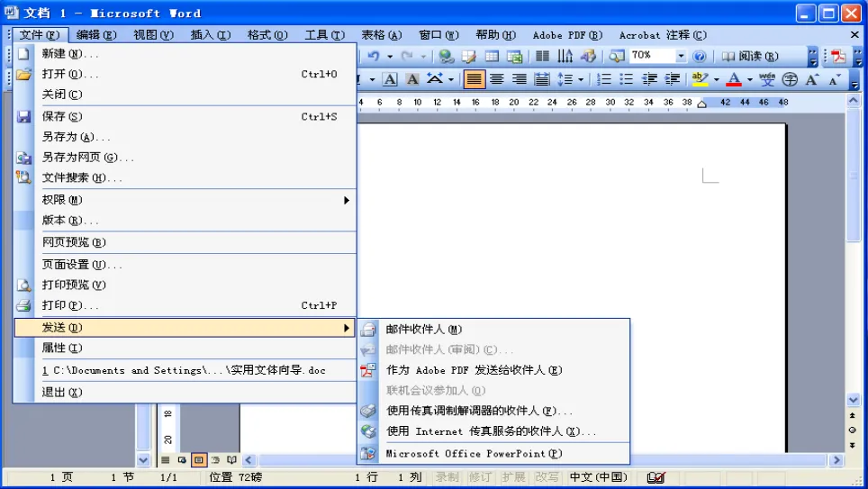Grow font size with large A icon
The width and height of the screenshot is (868, 489).
pyautogui.click(x=811, y=79)
